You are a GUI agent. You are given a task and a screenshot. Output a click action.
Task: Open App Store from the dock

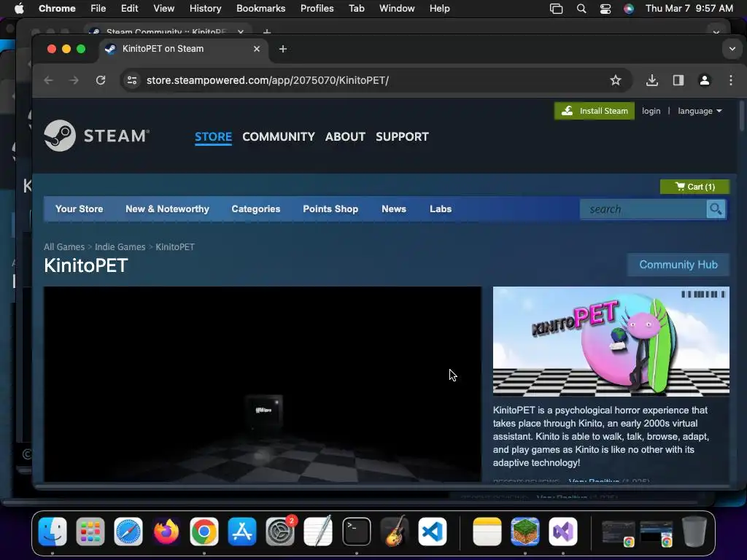(x=242, y=532)
